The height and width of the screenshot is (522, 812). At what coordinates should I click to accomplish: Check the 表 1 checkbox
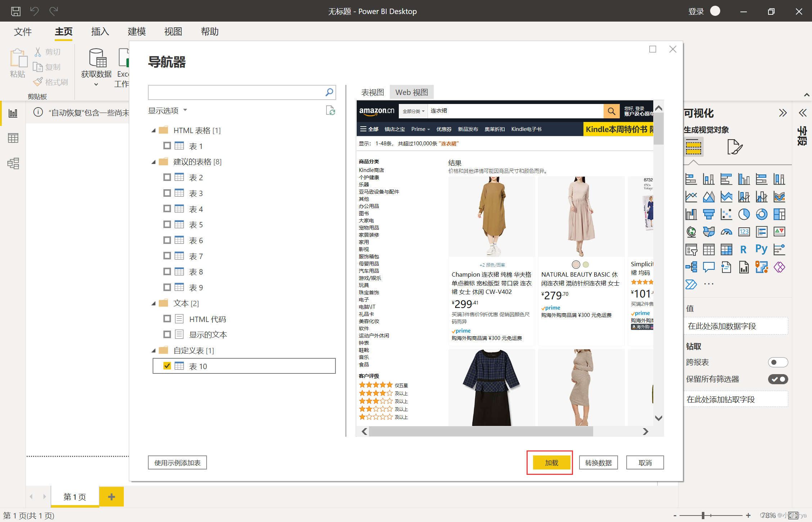(167, 146)
